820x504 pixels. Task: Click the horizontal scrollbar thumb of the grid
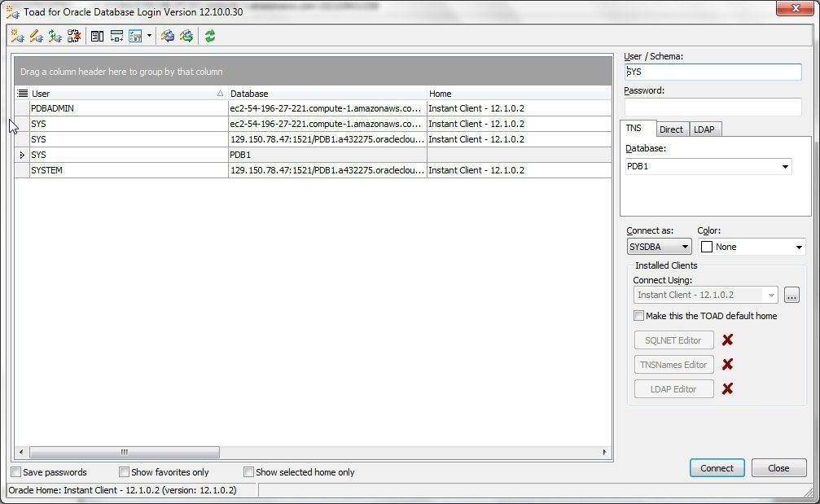coord(125,452)
